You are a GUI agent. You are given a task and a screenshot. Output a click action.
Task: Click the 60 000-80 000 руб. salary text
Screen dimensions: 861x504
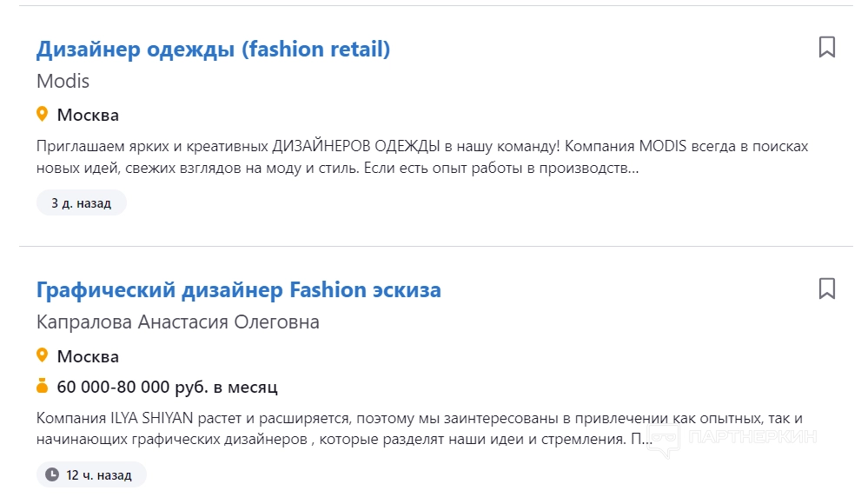point(167,388)
